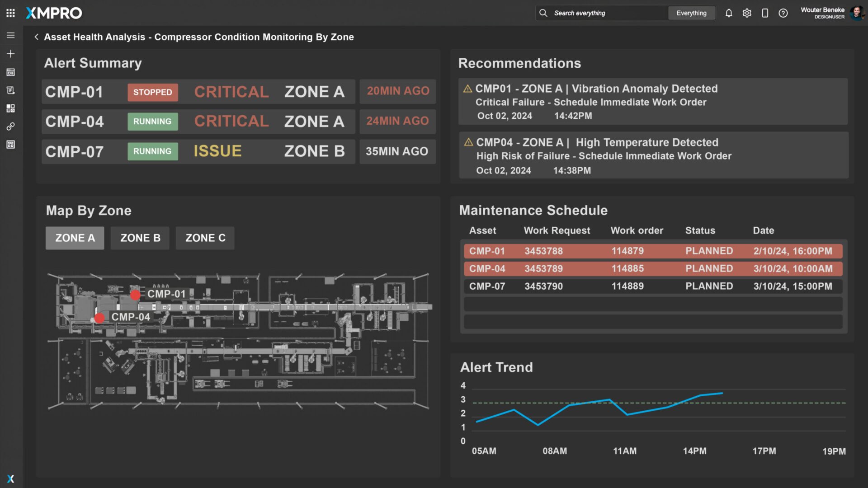Viewport: 868px width, 488px height.
Task: Open the settings gear icon
Action: coord(747,13)
